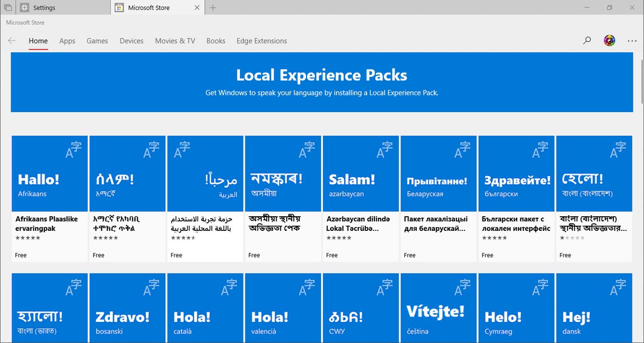Click the Assamese pack title text
The image size is (644, 343).
coord(275,224)
